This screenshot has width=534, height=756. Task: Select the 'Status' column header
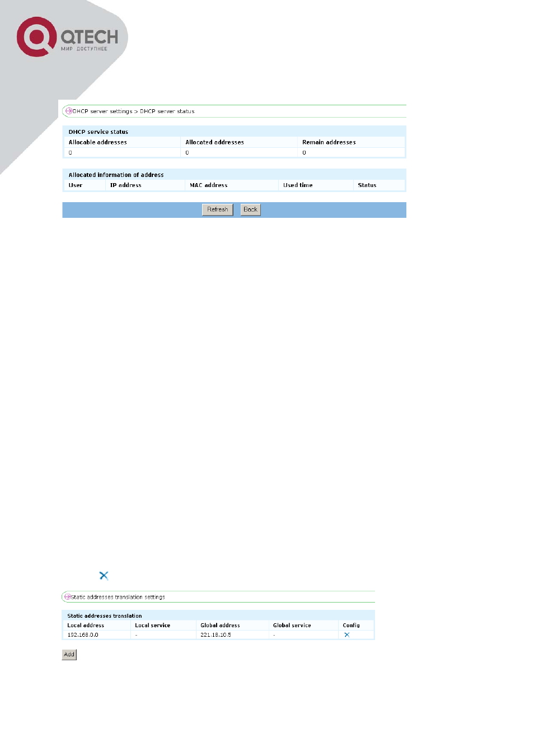point(367,185)
